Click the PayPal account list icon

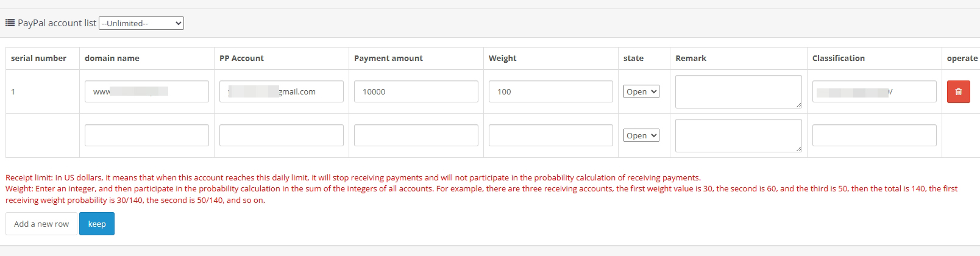click(10, 23)
